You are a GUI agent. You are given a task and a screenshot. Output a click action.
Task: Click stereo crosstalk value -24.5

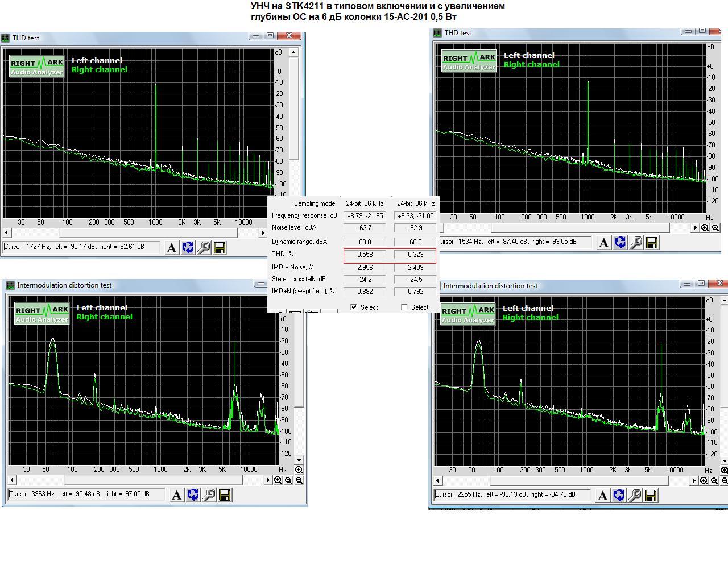416,280
